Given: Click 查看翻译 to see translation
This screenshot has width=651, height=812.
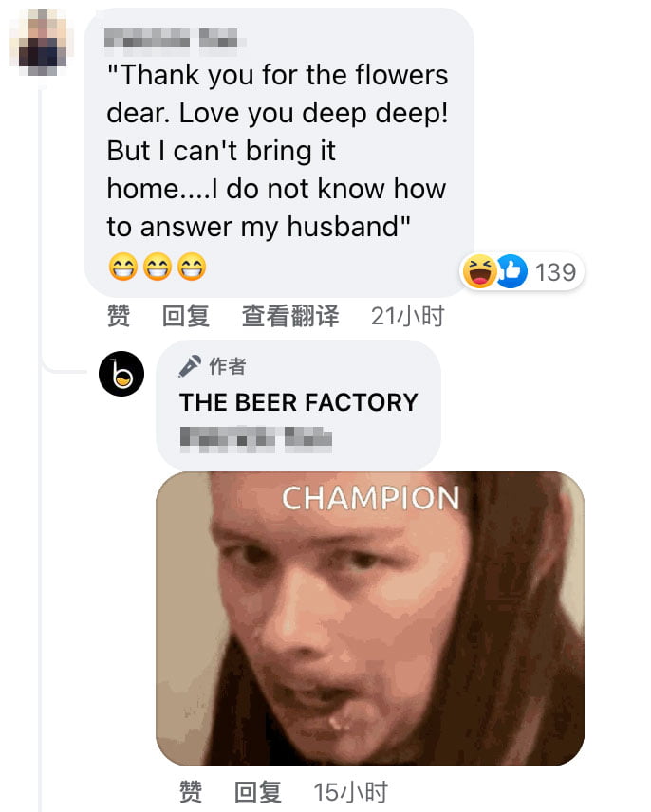Looking at the screenshot, I should click(290, 315).
